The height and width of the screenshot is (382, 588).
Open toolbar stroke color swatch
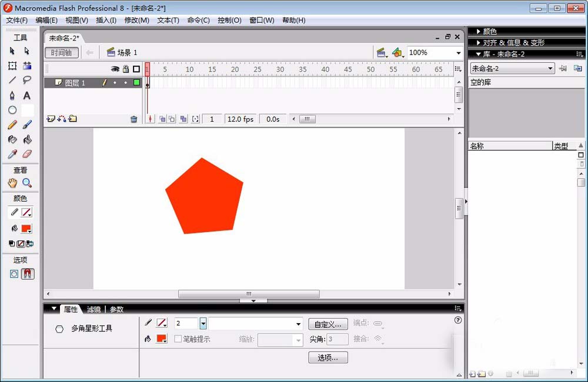tap(26, 213)
